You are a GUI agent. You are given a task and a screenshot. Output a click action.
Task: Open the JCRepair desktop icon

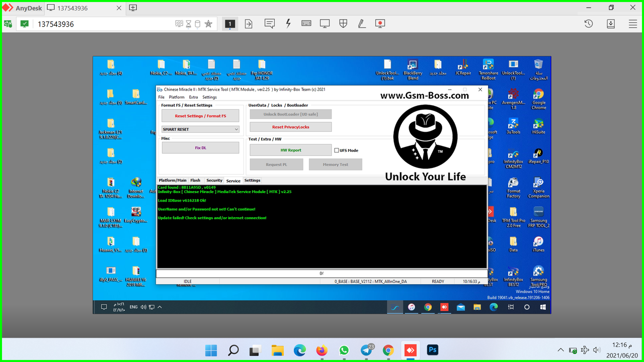pyautogui.click(x=463, y=67)
